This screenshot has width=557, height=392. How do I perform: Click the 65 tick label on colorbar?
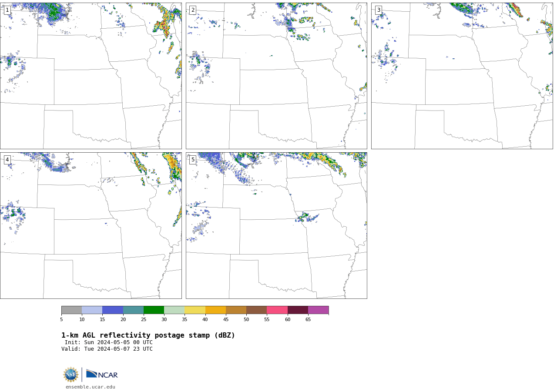pos(308,320)
